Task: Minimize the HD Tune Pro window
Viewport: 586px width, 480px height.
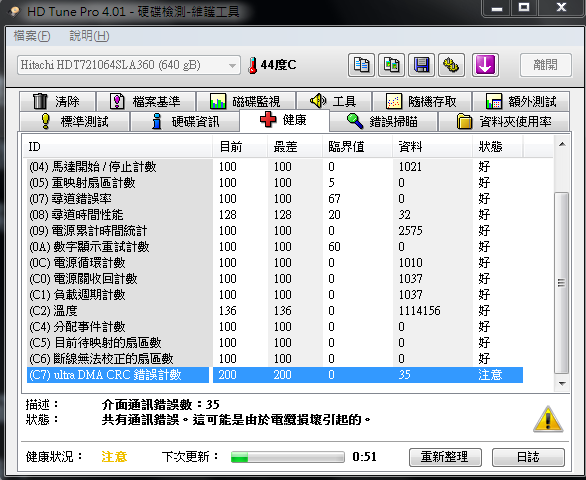Action: click(x=497, y=9)
